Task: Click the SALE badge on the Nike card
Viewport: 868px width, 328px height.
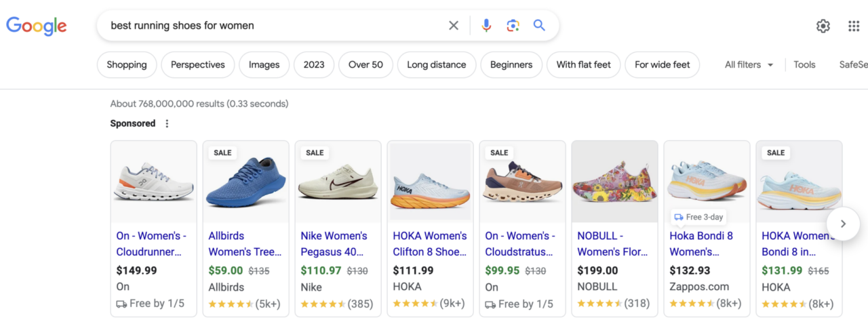Action: (x=315, y=152)
